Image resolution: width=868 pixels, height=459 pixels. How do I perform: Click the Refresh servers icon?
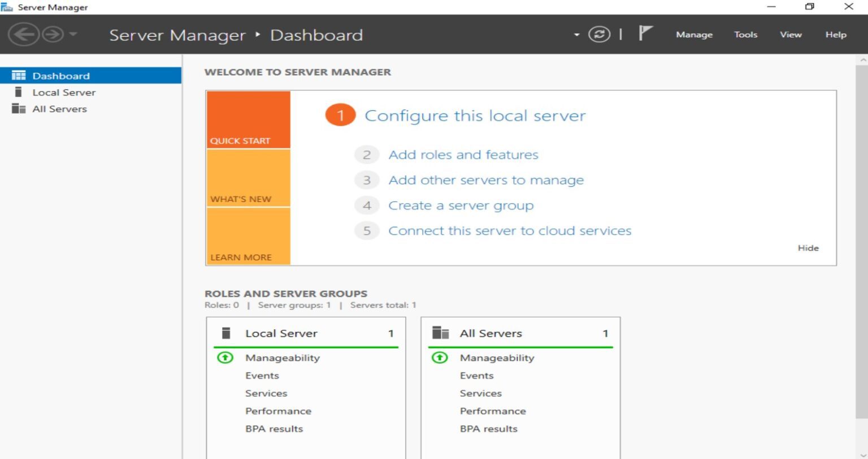(598, 34)
